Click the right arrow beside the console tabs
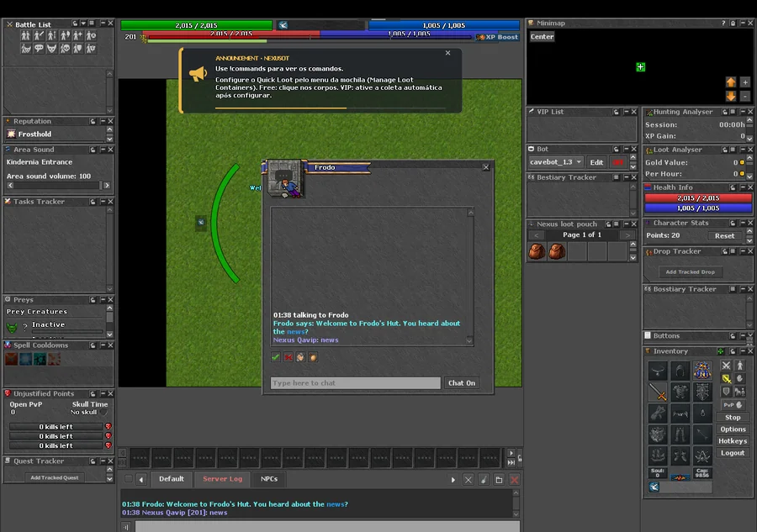 coord(453,479)
